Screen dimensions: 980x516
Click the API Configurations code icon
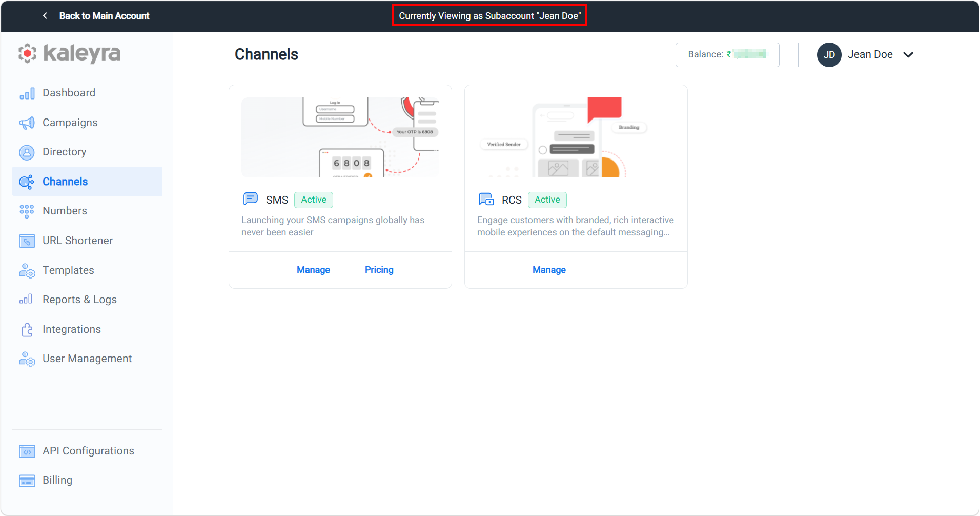click(x=27, y=451)
